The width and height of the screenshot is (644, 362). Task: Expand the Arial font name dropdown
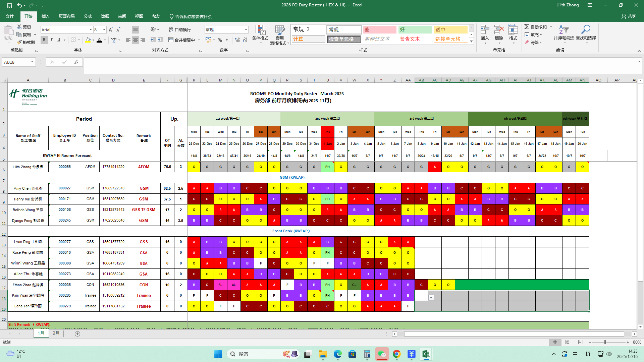click(91, 29)
